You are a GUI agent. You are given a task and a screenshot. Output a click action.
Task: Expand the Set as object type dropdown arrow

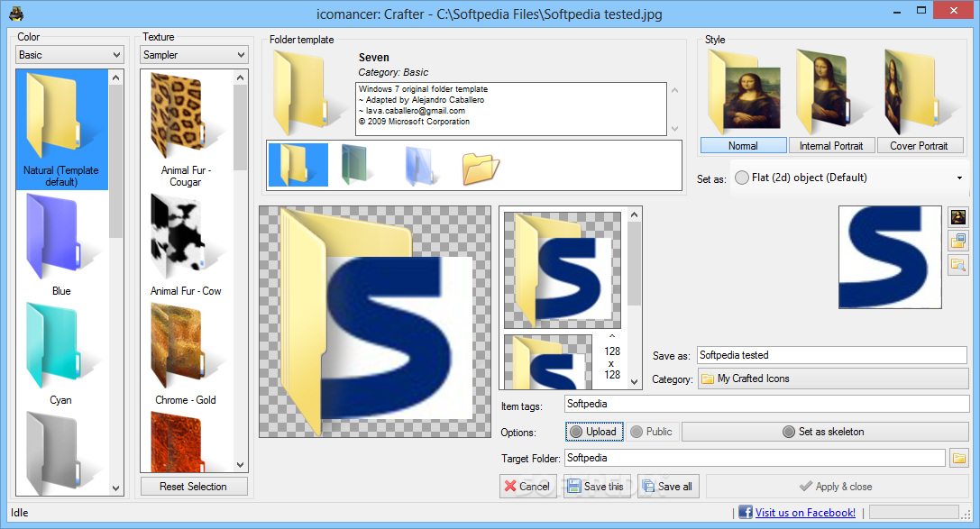[x=959, y=178]
